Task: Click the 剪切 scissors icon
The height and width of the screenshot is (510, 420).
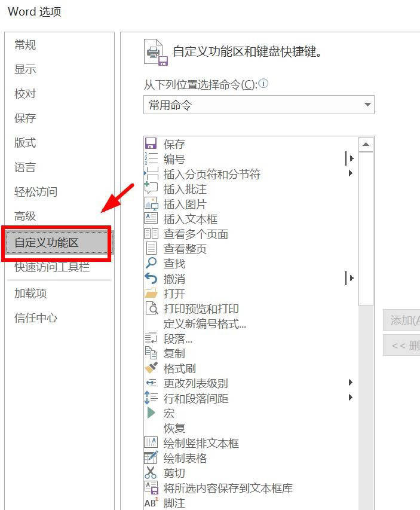Action: [151, 472]
